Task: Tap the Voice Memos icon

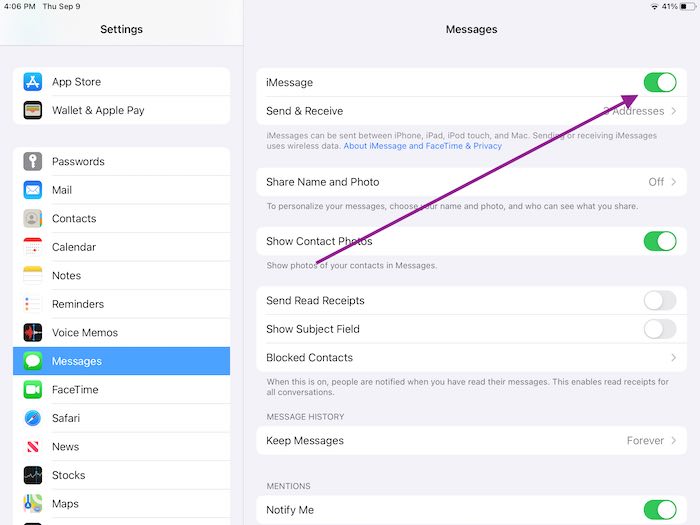Action: click(x=33, y=333)
